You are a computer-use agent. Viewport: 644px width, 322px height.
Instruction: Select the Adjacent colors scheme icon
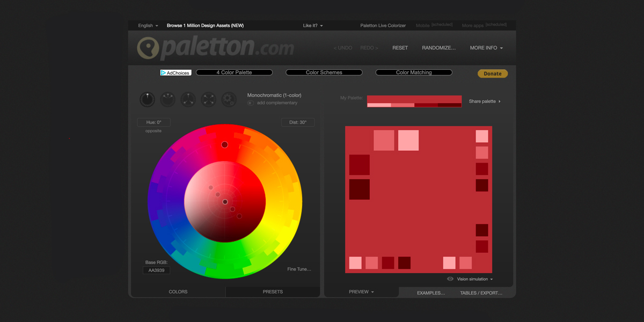(x=167, y=99)
